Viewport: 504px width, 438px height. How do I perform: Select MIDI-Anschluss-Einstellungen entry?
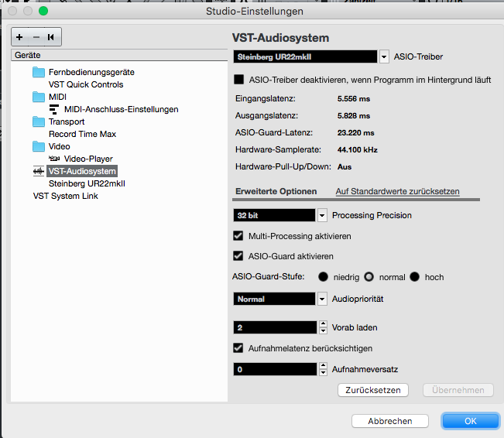pos(122,109)
